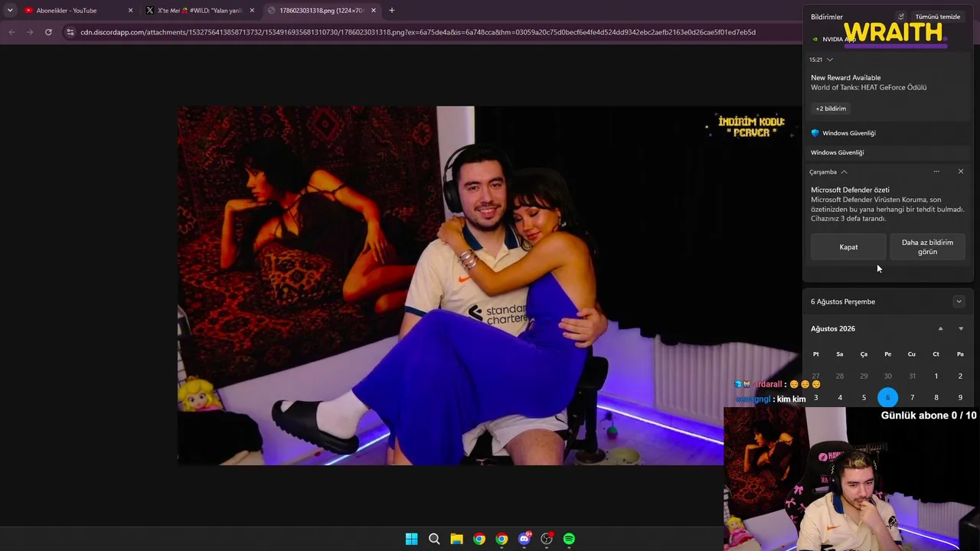Screen dimensions: 980x551
Task: Open the Ağustos 2026 month picker
Action: pos(833,329)
